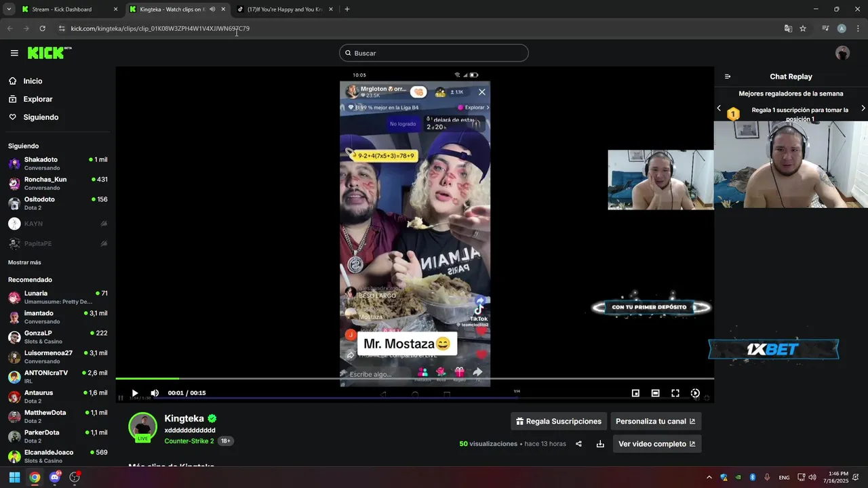Enable mini player mode
This screenshot has width=868, height=488.
pyautogui.click(x=635, y=393)
